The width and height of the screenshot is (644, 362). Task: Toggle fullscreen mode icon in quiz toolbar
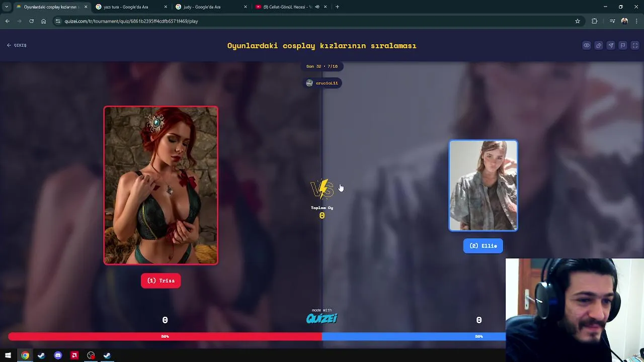[x=635, y=45]
